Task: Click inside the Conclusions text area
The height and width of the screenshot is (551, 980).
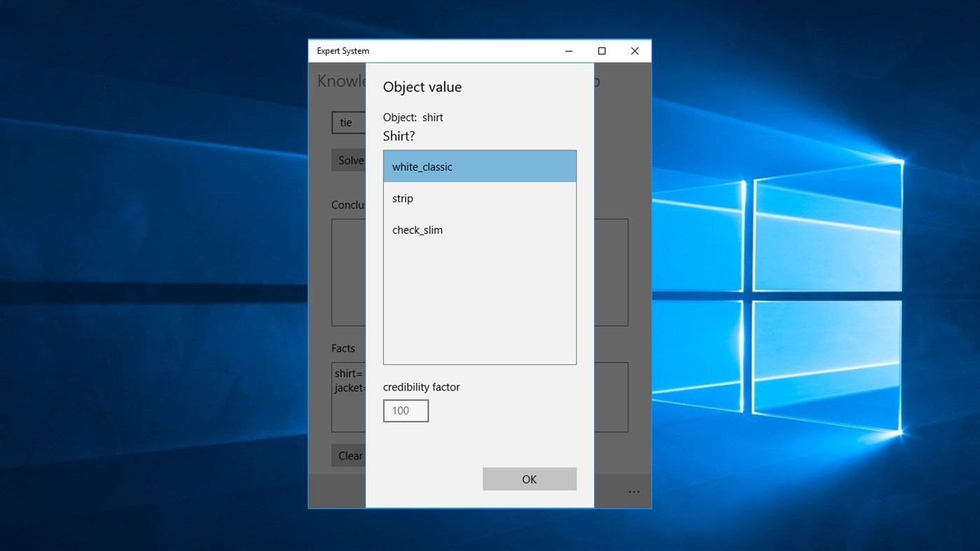Action: tap(348, 272)
